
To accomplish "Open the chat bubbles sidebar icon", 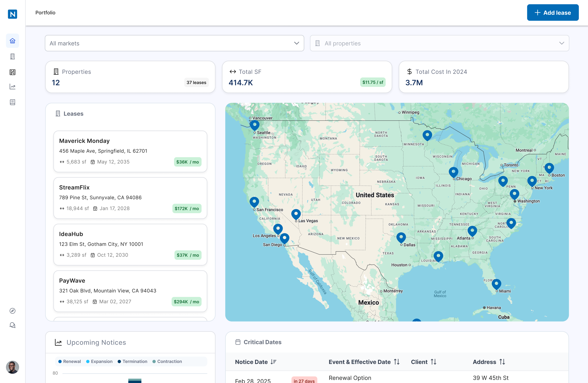I will (x=12, y=325).
